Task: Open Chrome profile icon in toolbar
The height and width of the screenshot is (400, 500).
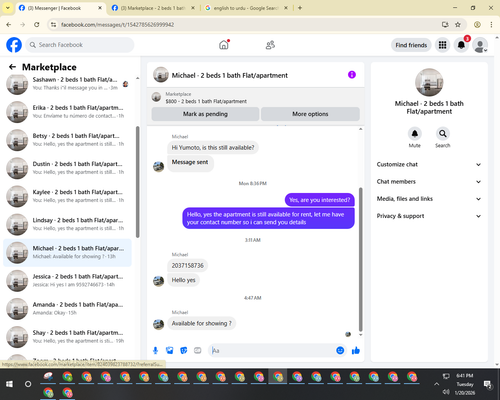Action: 477,24
